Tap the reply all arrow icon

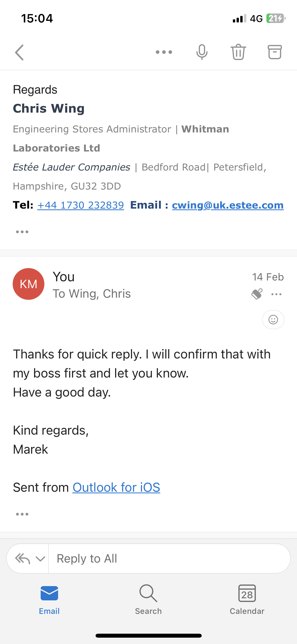pos(23,559)
